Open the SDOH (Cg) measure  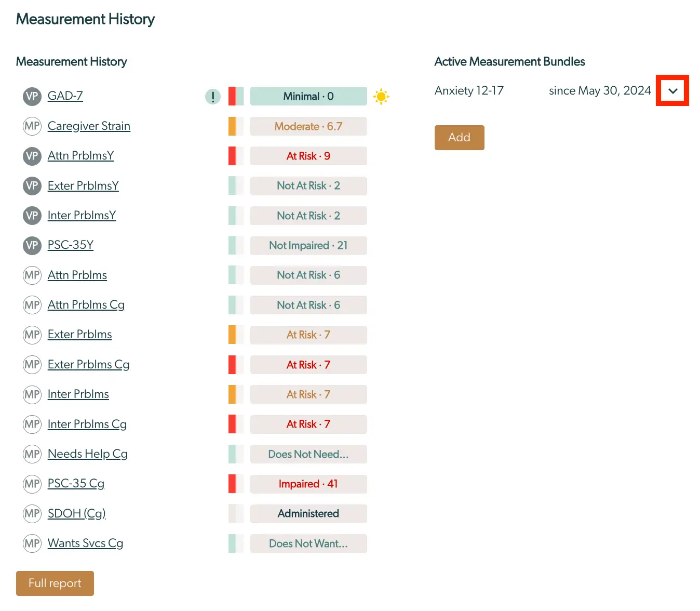[x=76, y=513]
